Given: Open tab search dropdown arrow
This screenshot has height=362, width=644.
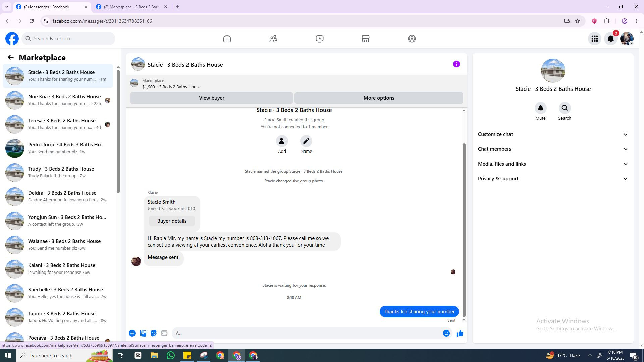Looking at the screenshot, I should (6, 7).
